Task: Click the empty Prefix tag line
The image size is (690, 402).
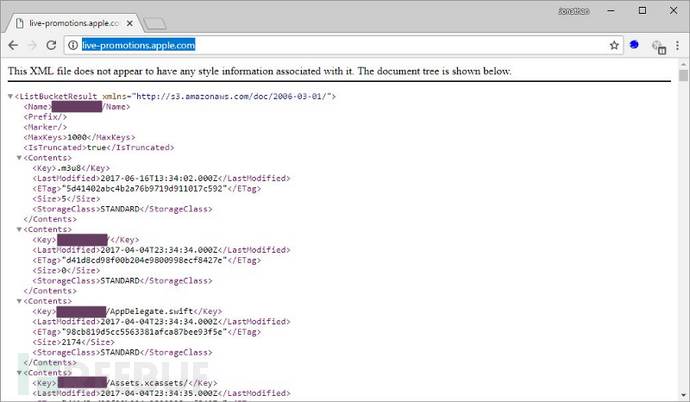Action: pyautogui.click(x=45, y=117)
